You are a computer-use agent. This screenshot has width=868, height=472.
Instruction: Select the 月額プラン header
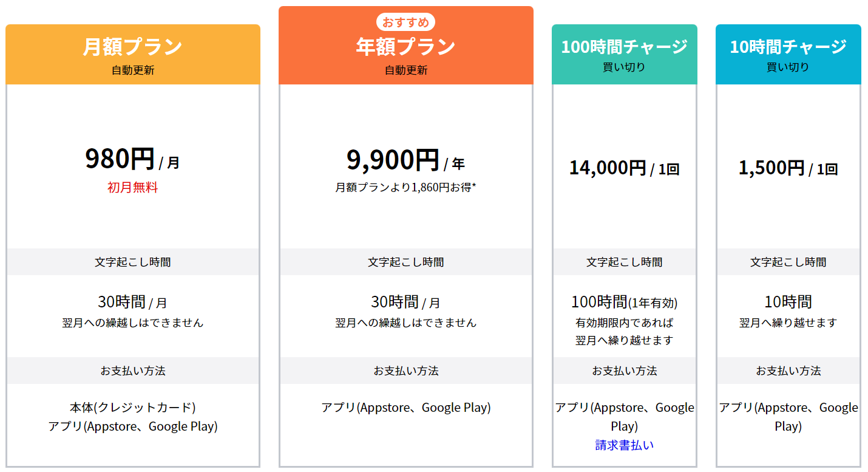(133, 55)
